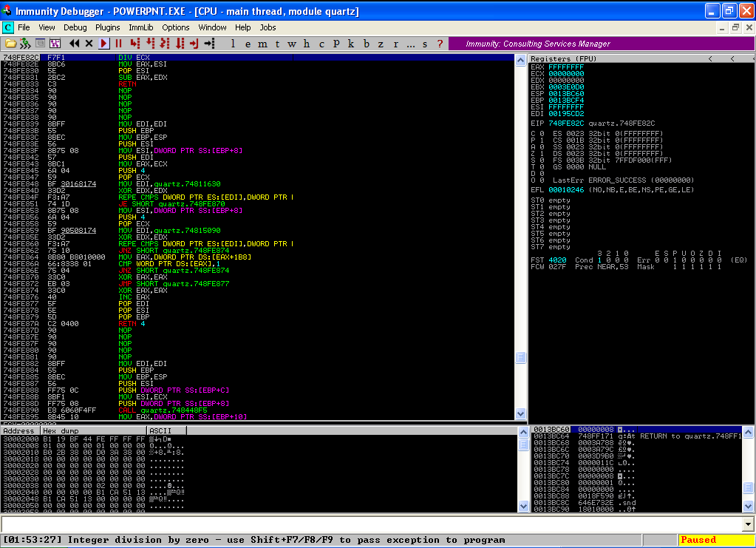This screenshot has height=548, width=756.
Task: Open the Help menu
Action: click(x=242, y=27)
